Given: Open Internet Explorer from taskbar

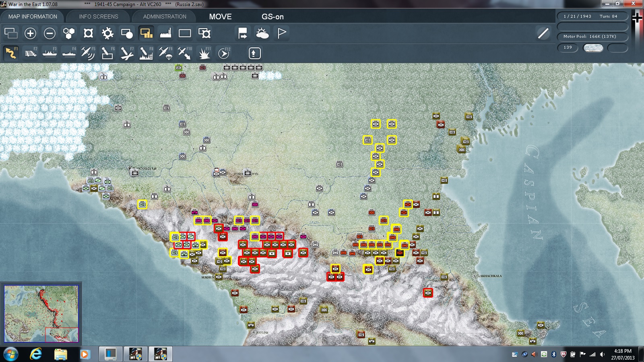Looking at the screenshot, I should (36, 354).
